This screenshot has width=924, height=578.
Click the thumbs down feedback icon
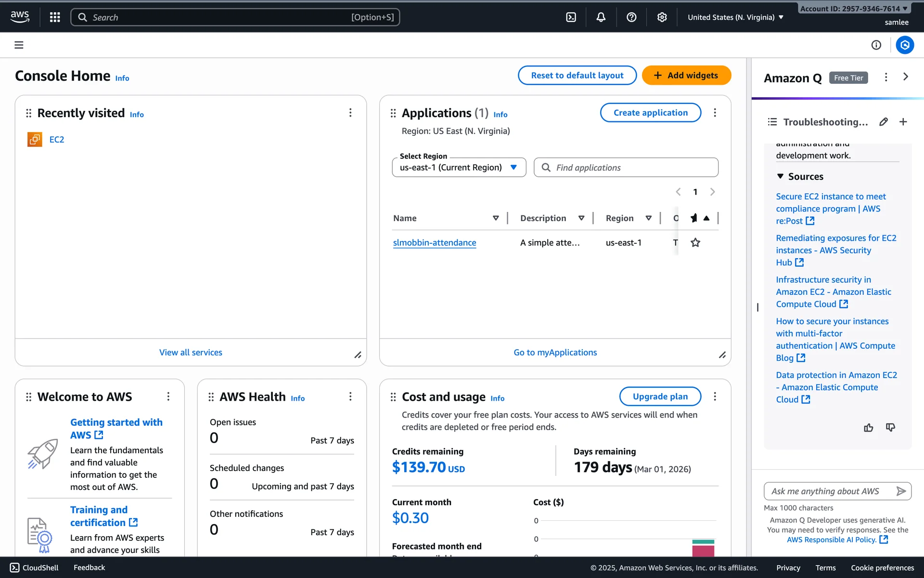pos(890,428)
